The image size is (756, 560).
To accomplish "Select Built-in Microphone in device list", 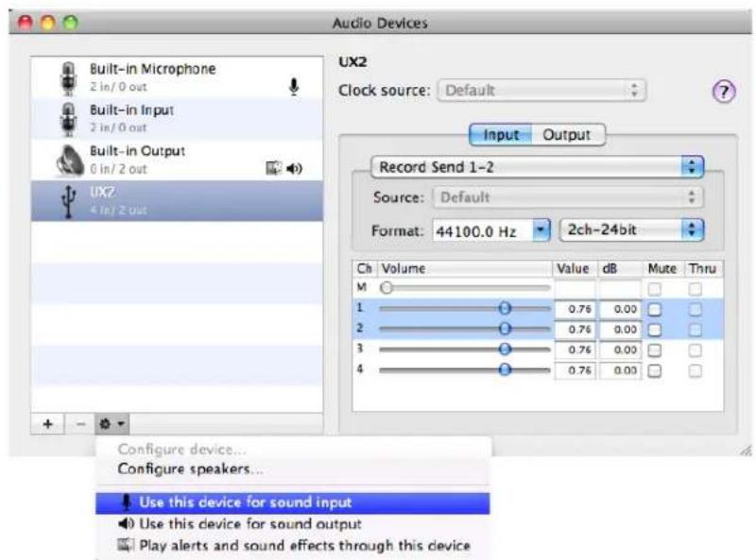I will click(x=177, y=78).
